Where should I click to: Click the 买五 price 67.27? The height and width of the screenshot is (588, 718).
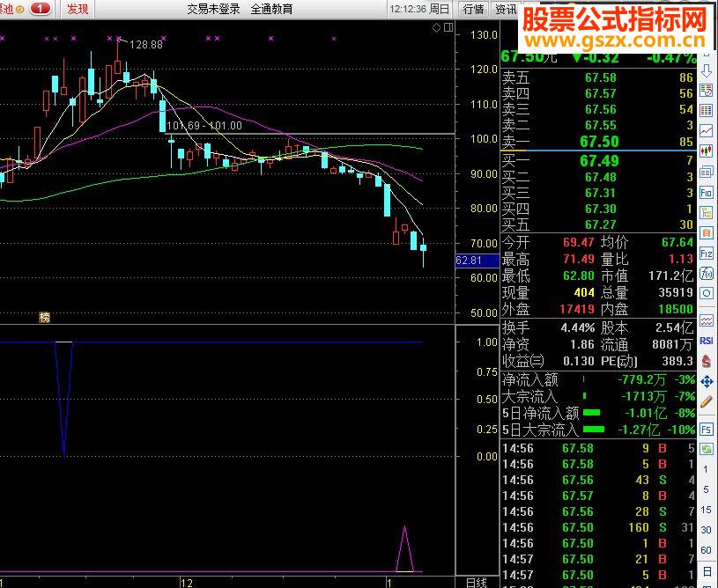(601, 224)
